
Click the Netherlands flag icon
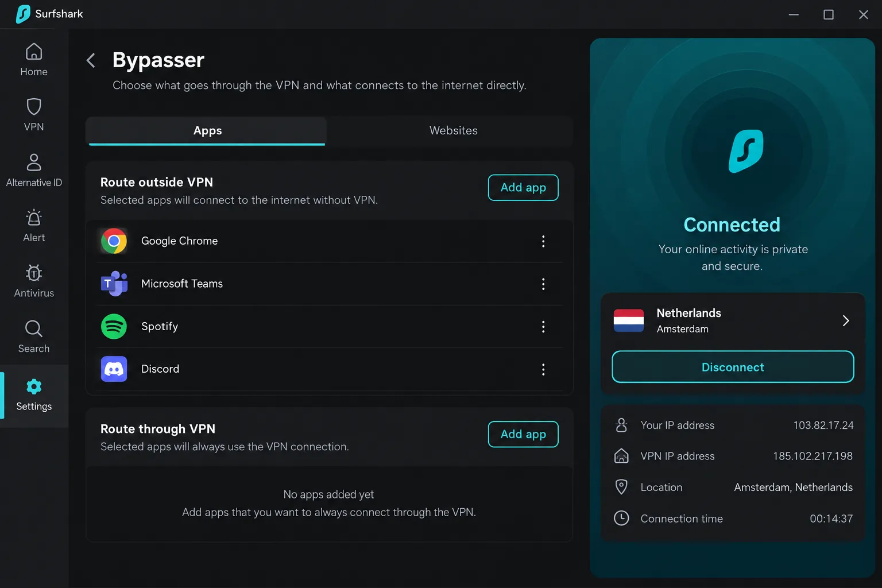[628, 320]
